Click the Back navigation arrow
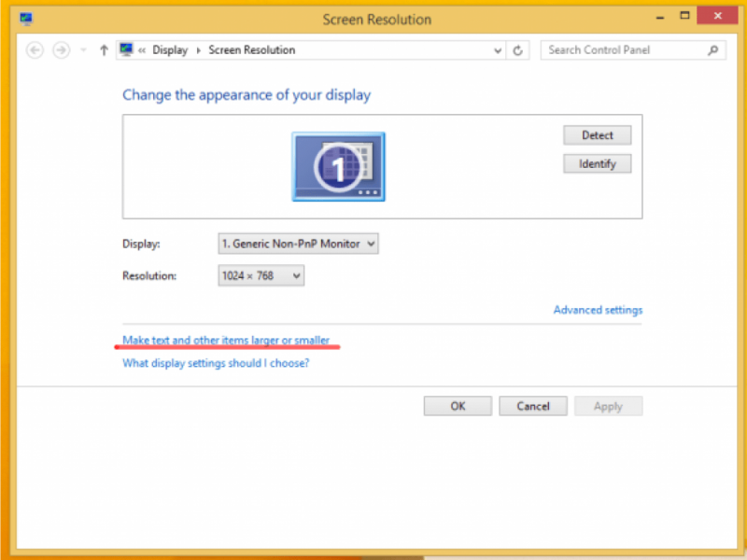Screen dimensions: 747x560 pos(35,50)
